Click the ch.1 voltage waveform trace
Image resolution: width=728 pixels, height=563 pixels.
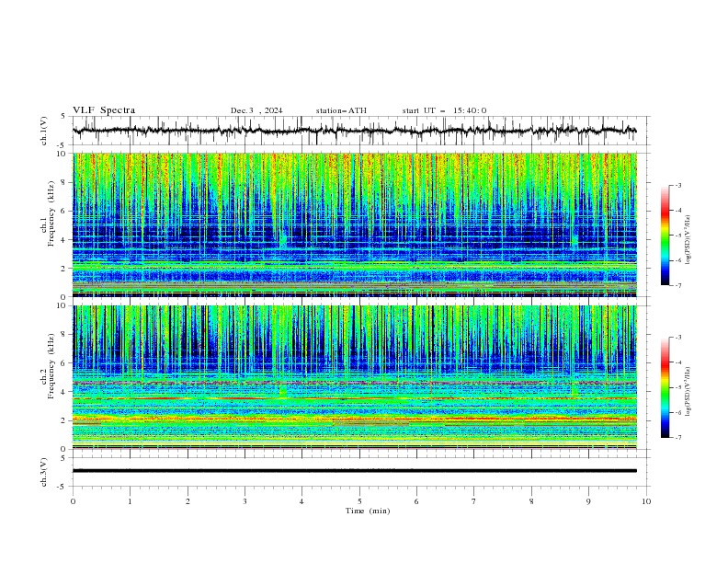[x=354, y=131]
